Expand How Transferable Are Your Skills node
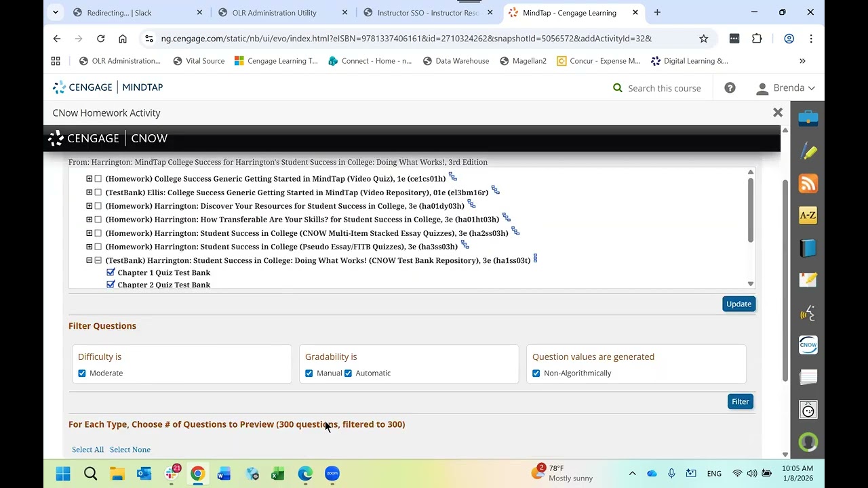Image resolution: width=868 pixels, height=488 pixels. (x=89, y=220)
